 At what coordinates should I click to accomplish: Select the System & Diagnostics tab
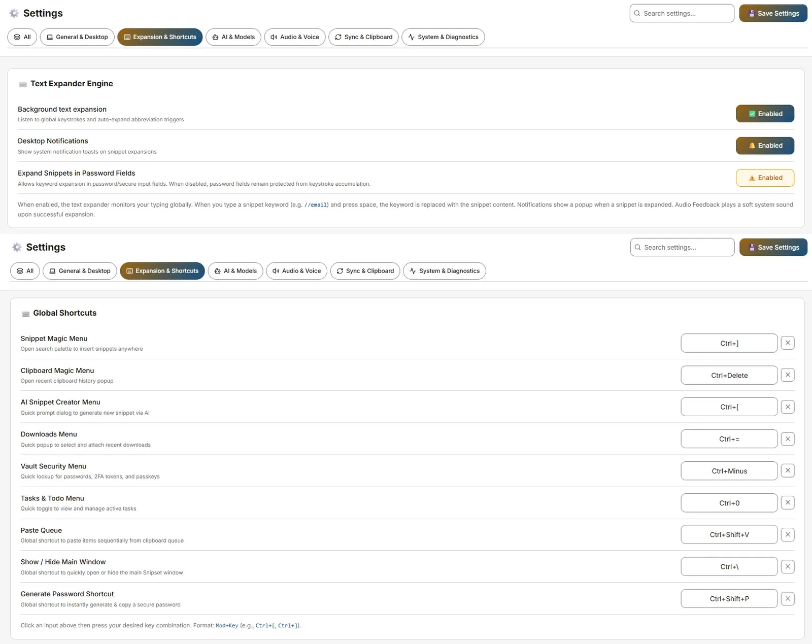443,37
